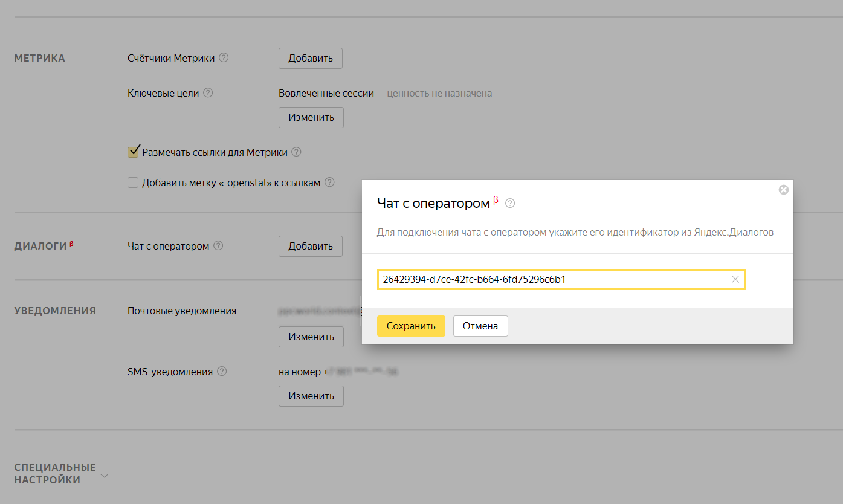Click Изменить under SMS-уведомления
This screenshot has height=504, width=843.
click(311, 396)
